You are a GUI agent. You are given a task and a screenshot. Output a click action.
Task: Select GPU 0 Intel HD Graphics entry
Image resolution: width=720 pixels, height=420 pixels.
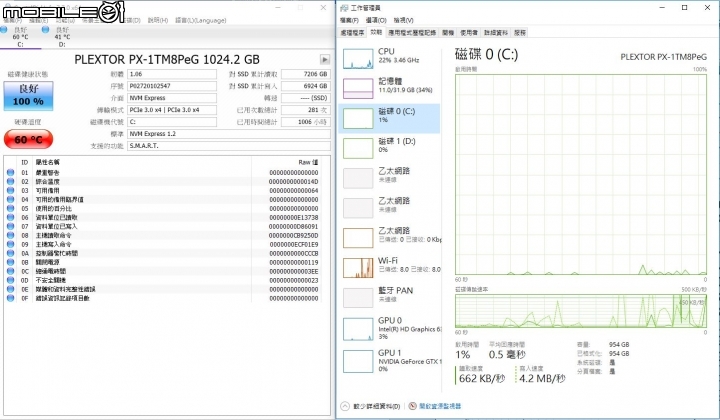click(x=389, y=329)
